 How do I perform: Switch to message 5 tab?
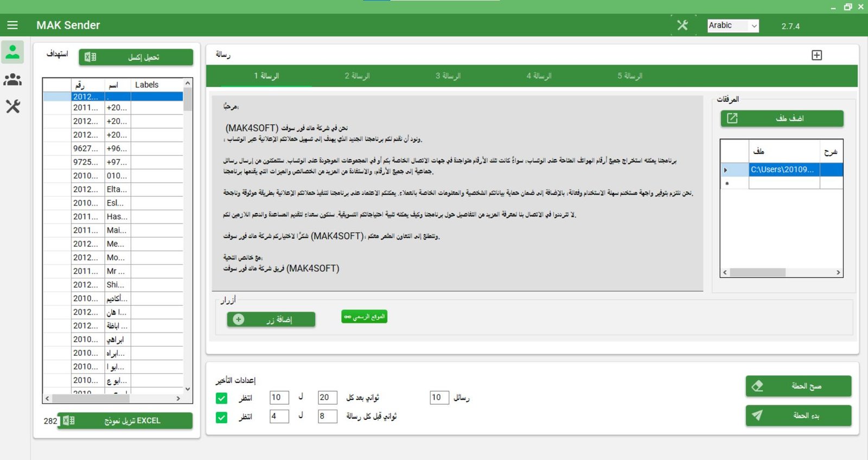(629, 76)
